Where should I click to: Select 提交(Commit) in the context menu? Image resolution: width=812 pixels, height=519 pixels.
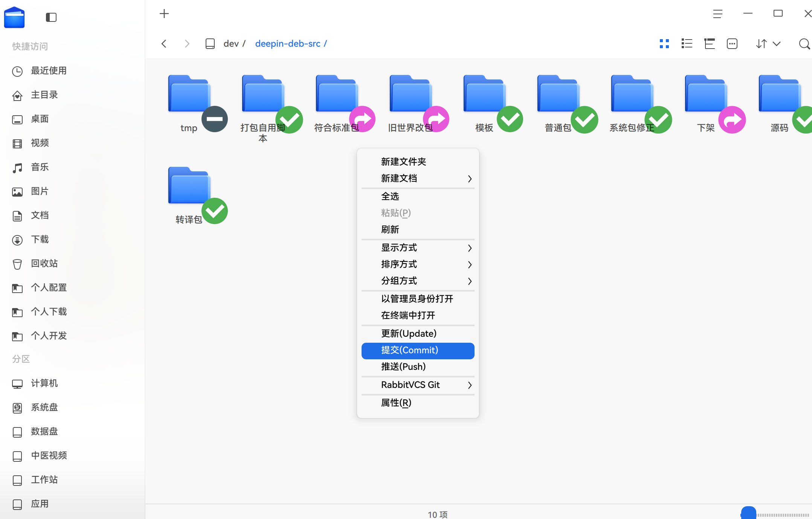pyautogui.click(x=409, y=350)
